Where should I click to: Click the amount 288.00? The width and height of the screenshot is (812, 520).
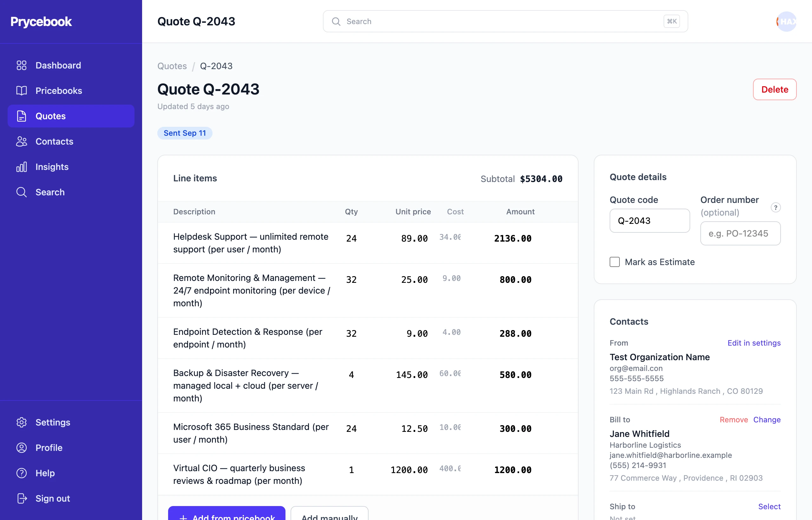(515, 334)
